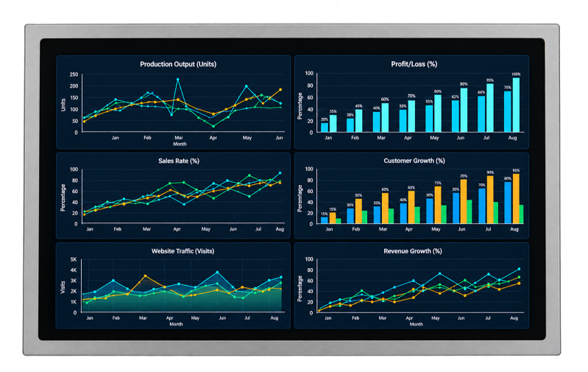This screenshot has height=372, width=588.
Task: Select '35%' label in Customer Growth Mar
Action: tap(377, 203)
